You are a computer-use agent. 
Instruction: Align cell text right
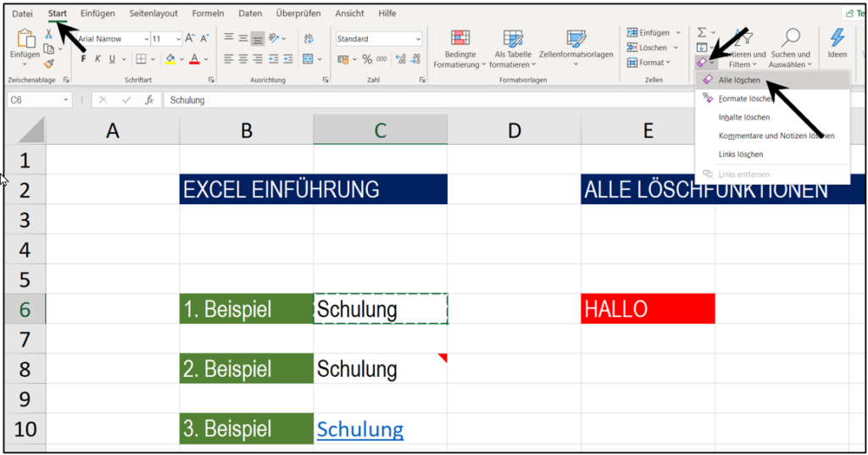click(x=258, y=58)
